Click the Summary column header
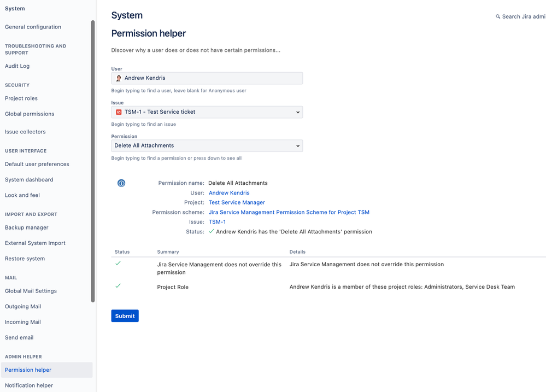546x392 pixels. coord(168,251)
